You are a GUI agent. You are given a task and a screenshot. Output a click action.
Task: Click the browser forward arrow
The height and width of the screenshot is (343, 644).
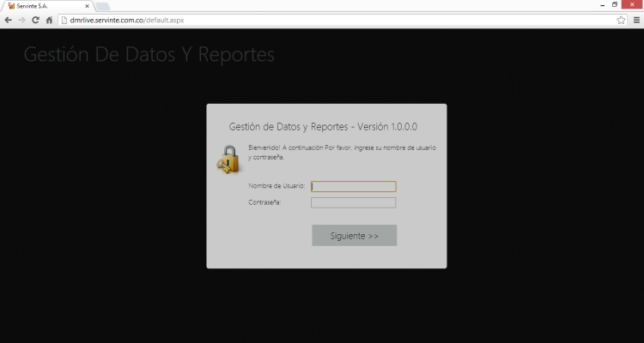[21, 20]
